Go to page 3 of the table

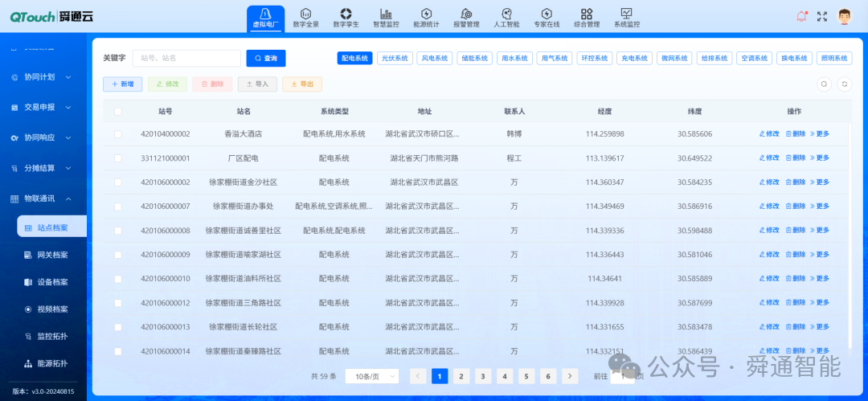483,377
